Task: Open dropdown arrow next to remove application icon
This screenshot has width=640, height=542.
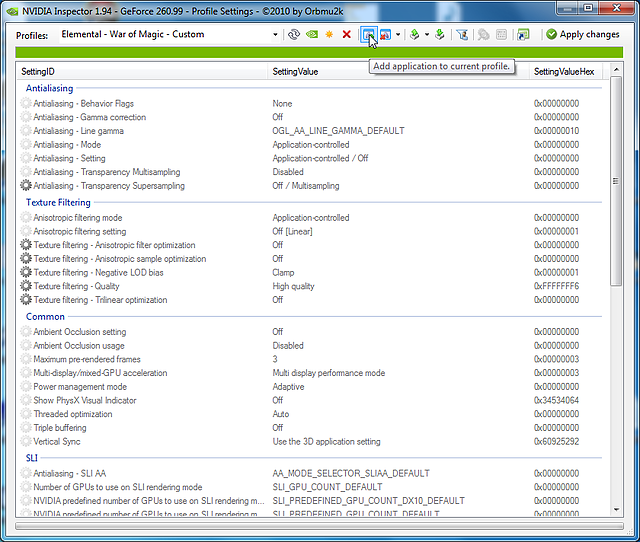Action: click(398, 35)
